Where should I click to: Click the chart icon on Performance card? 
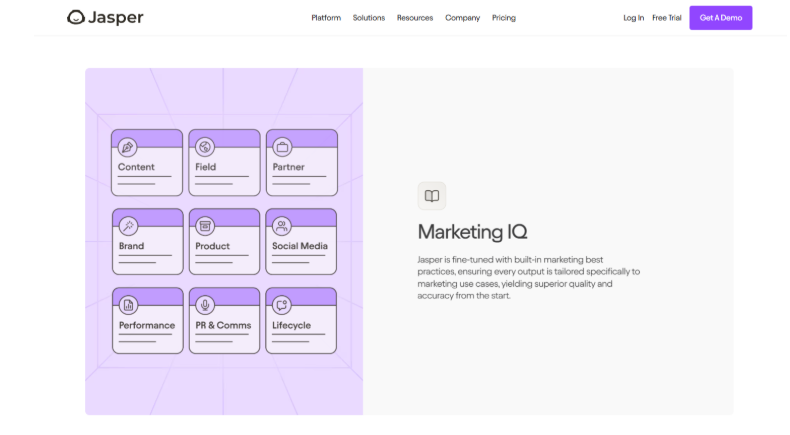(x=128, y=305)
